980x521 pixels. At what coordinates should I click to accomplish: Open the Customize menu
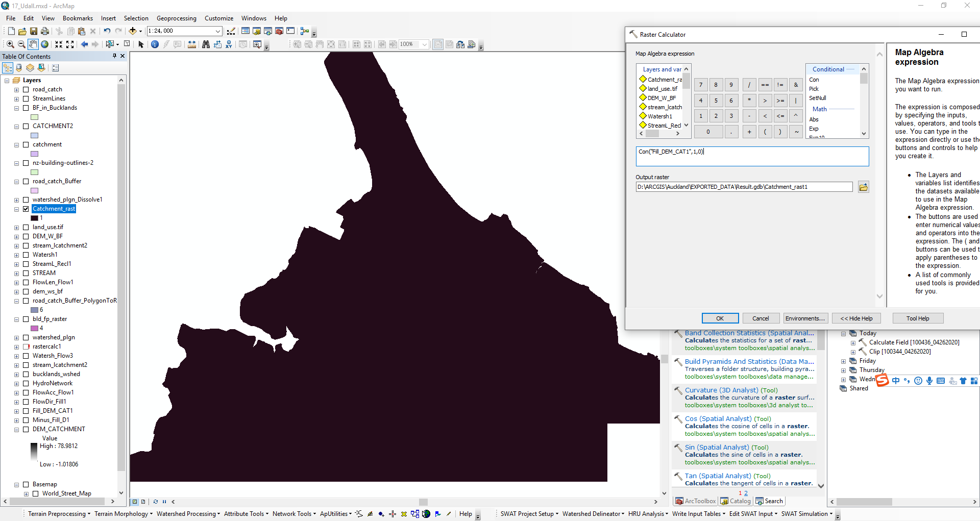(x=219, y=18)
